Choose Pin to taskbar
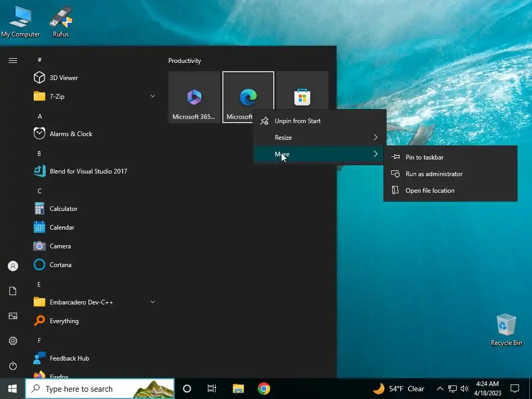 pos(450,157)
